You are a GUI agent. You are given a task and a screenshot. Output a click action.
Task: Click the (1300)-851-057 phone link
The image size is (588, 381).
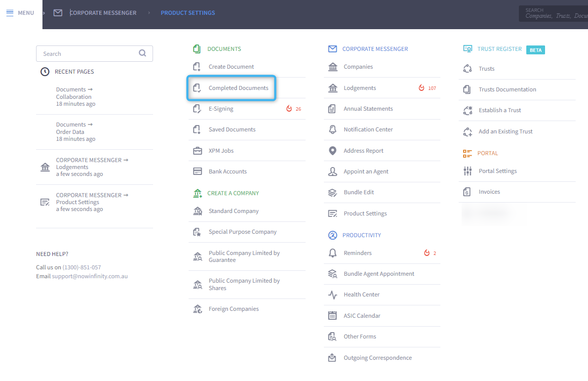[x=82, y=267]
